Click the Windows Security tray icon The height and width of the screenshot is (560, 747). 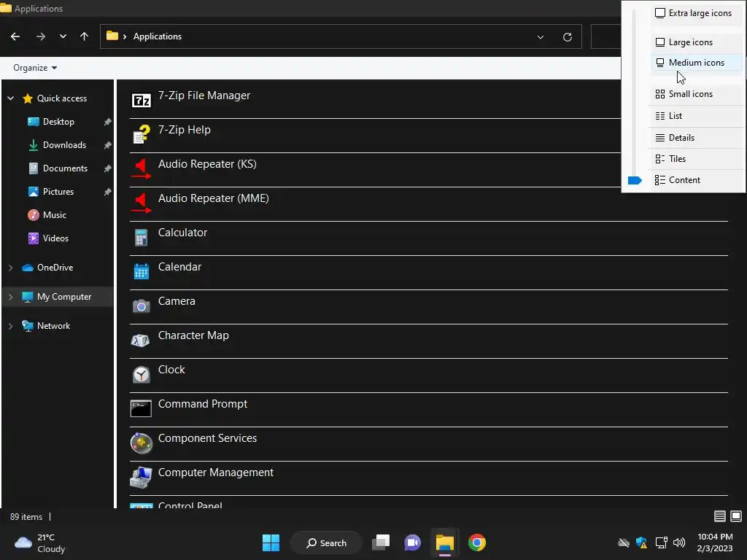coord(642,542)
